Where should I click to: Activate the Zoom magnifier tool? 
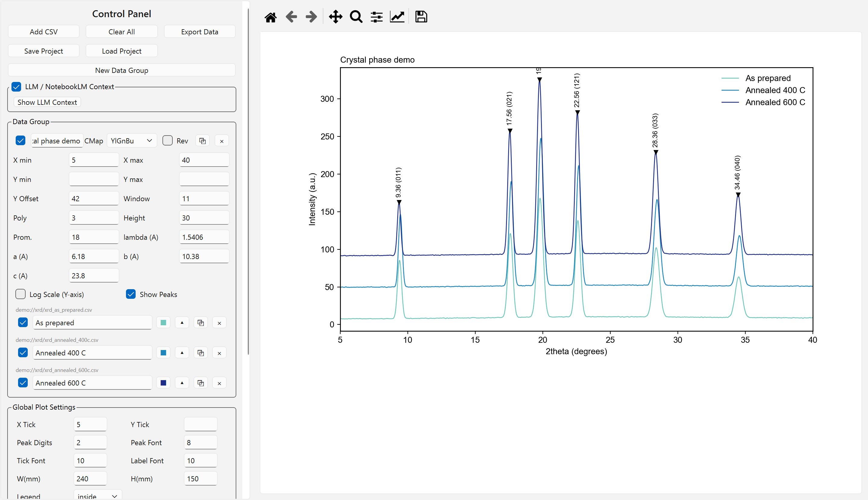click(x=356, y=17)
